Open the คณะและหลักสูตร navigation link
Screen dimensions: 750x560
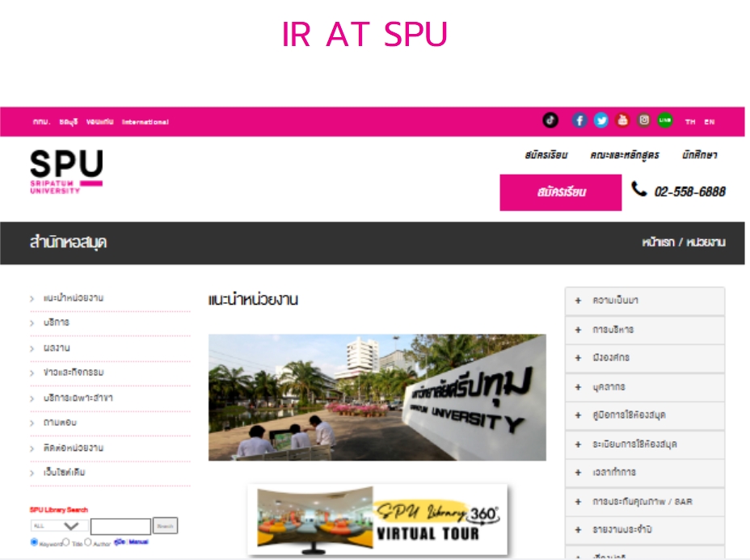[x=625, y=155]
